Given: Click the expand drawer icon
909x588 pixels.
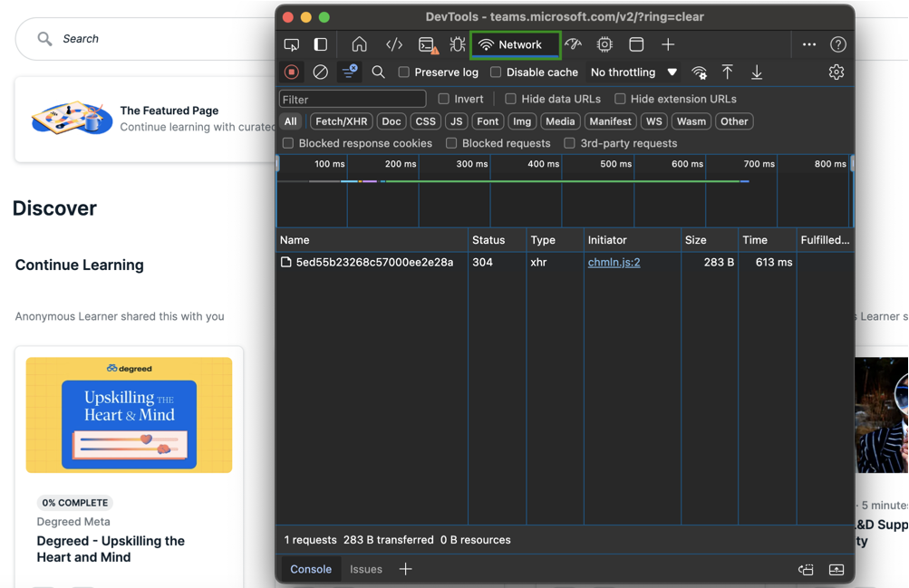Looking at the screenshot, I should pos(836,570).
